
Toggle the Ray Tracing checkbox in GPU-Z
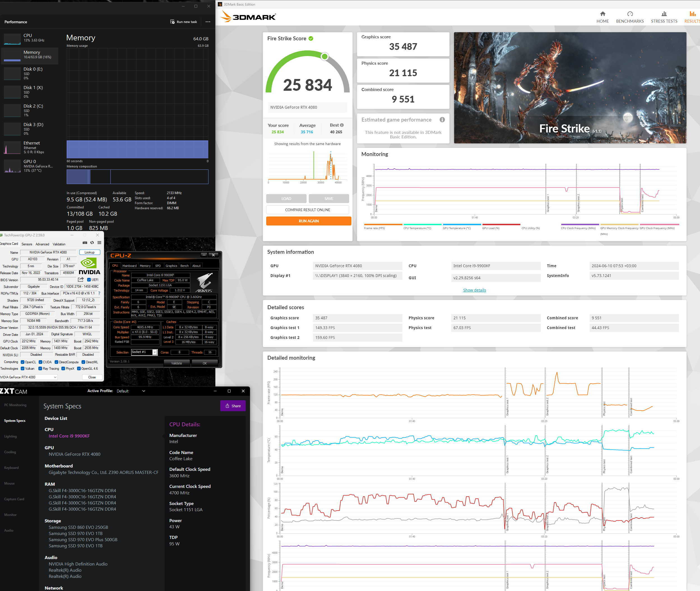tap(40, 369)
